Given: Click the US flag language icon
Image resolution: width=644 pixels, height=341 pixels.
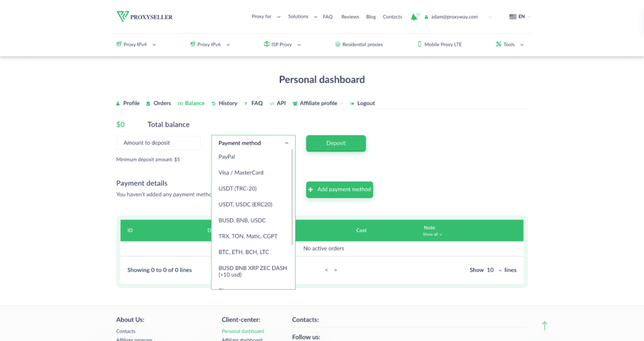Looking at the screenshot, I should point(513,16).
